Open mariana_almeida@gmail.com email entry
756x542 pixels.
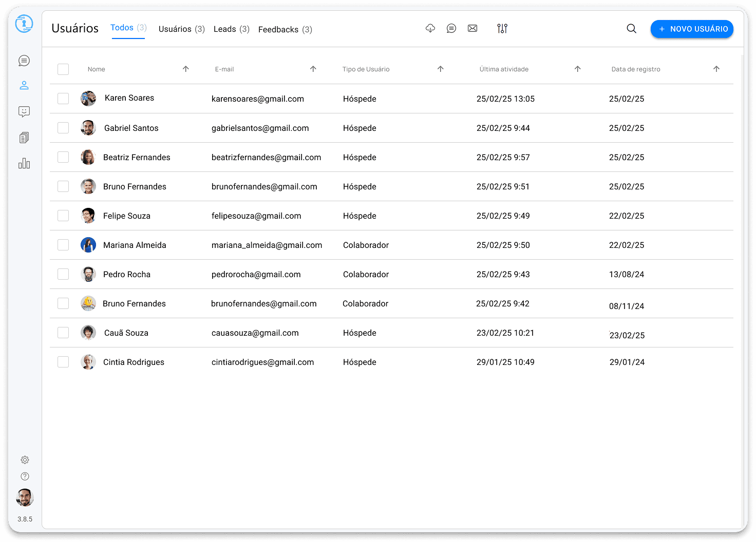[x=267, y=245]
